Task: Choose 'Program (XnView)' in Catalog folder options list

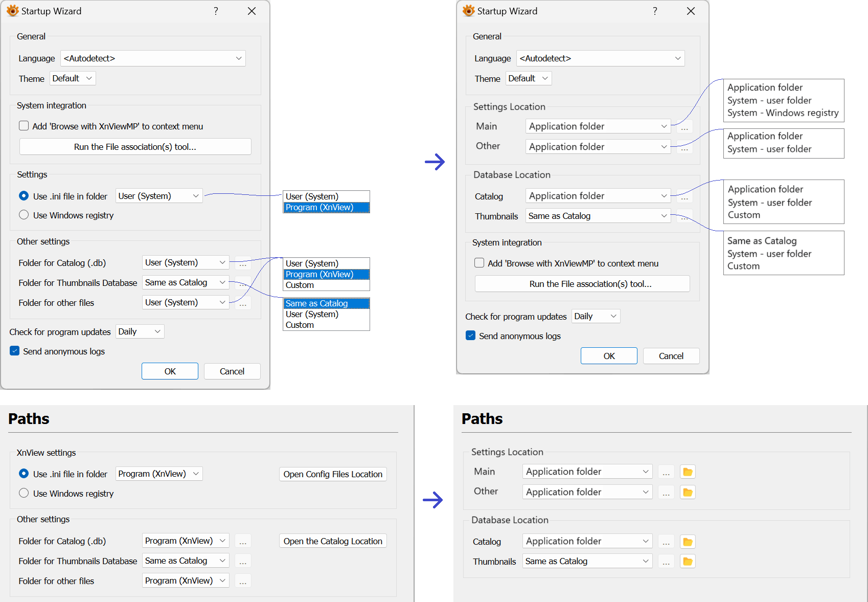Action: click(x=326, y=274)
